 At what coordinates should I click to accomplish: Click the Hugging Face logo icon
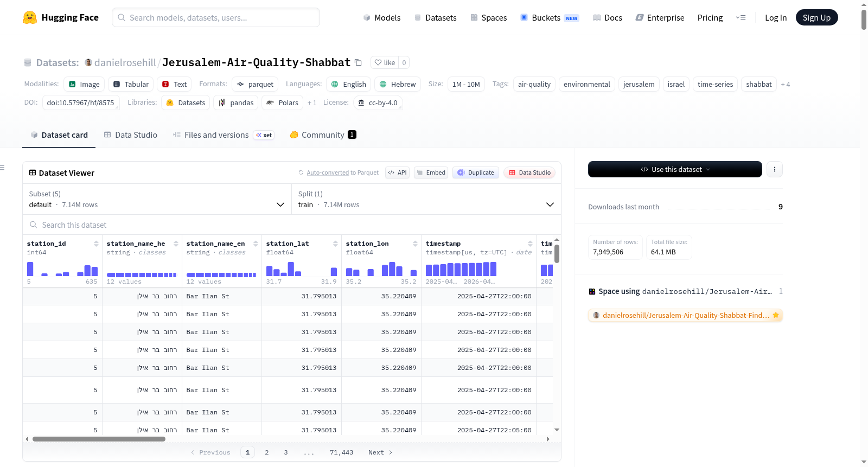coord(30,17)
